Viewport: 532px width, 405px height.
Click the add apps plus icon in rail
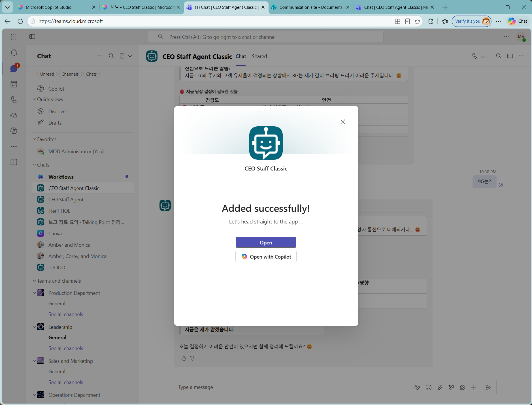14,162
